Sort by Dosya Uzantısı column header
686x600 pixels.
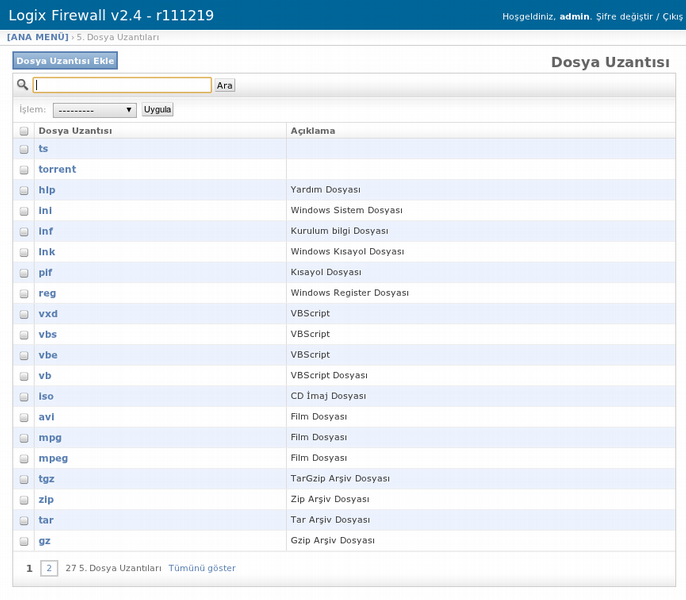click(x=75, y=131)
